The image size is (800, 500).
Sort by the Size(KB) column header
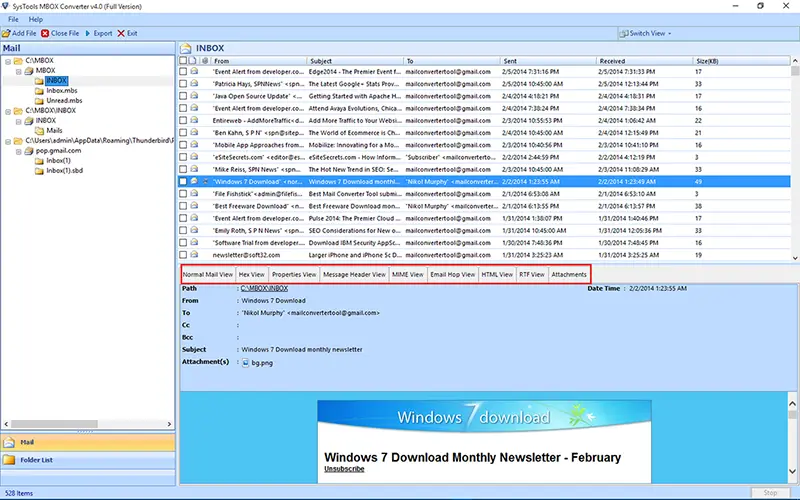(742, 61)
